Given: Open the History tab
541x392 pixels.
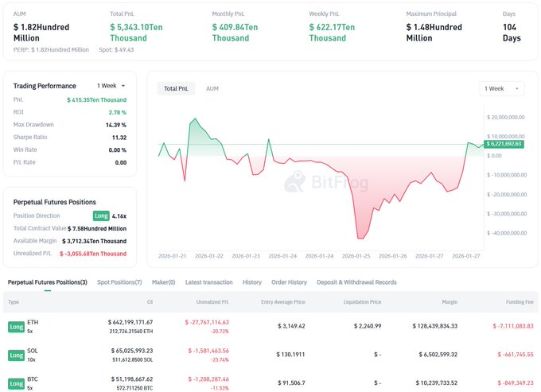Looking at the screenshot, I should point(251,282).
